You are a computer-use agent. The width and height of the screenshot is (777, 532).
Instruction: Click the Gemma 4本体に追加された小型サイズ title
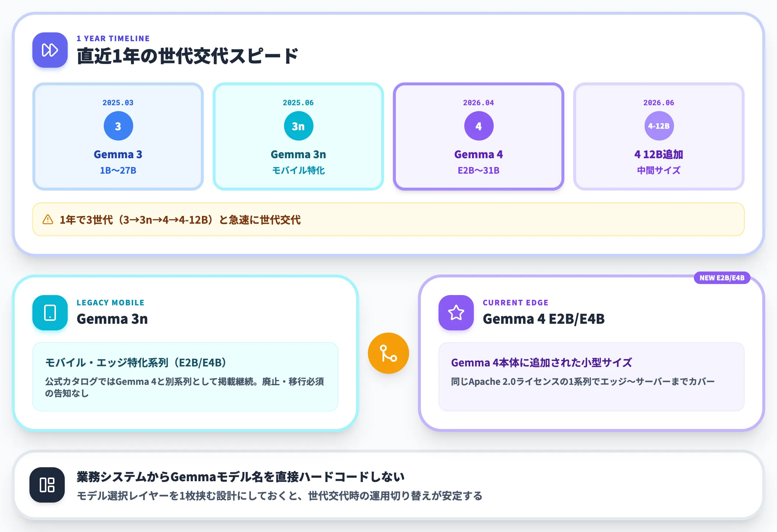[542, 363]
